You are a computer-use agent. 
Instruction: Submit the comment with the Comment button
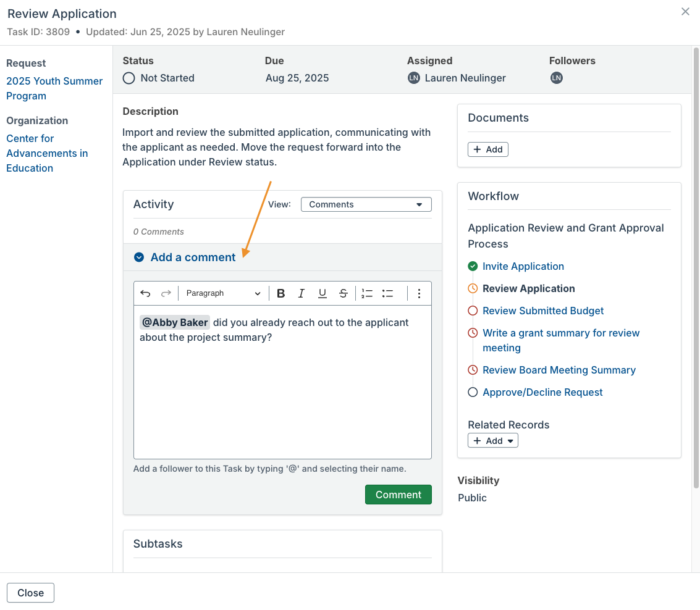tap(398, 495)
